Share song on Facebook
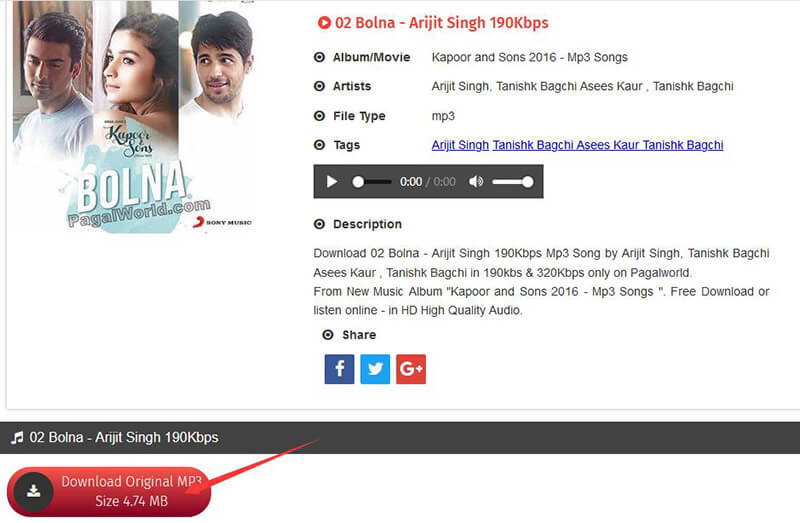 [x=339, y=369]
